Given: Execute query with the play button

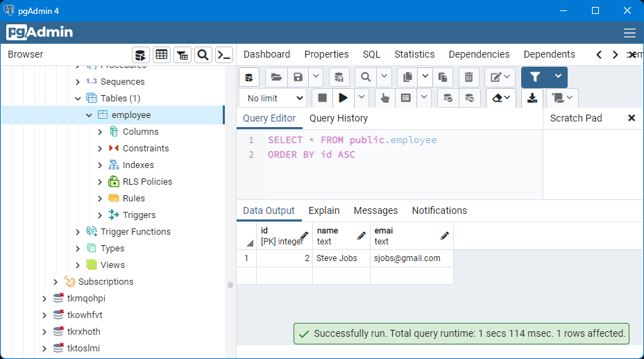Looking at the screenshot, I should 343,98.
